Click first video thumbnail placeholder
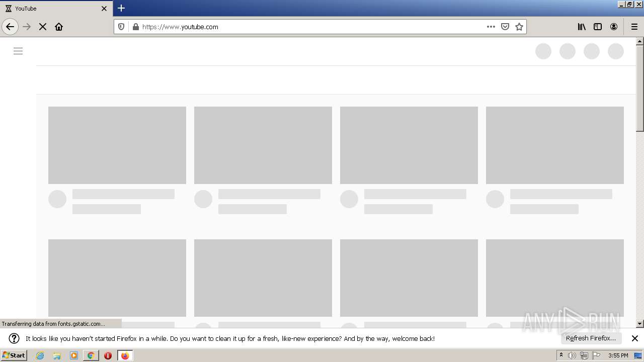The image size is (644, 362). pyautogui.click(x=117, y=145)
